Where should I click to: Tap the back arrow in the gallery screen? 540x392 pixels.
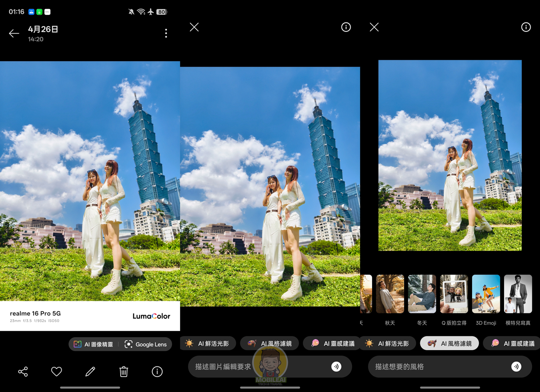[x=14, y=33]
